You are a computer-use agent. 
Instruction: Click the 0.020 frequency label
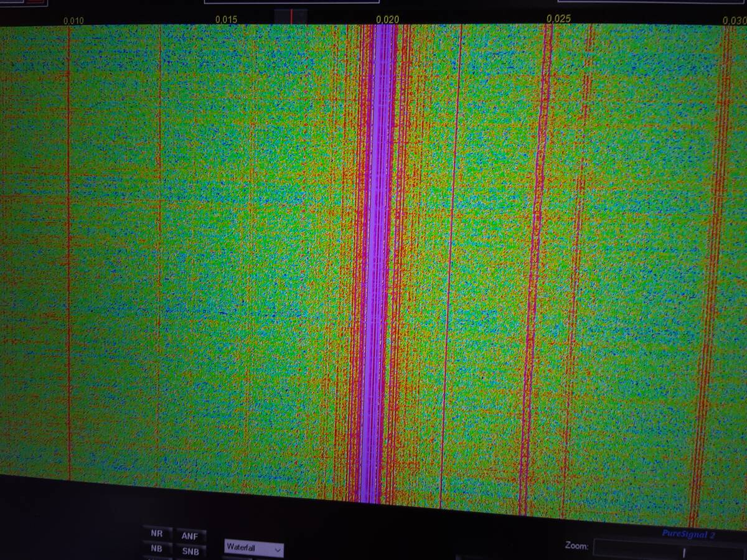tap(387, 20)
